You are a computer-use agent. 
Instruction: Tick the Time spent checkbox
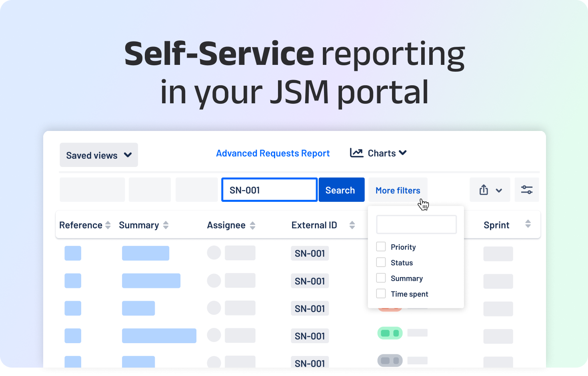pyautogui.click(x=381, y=294)
